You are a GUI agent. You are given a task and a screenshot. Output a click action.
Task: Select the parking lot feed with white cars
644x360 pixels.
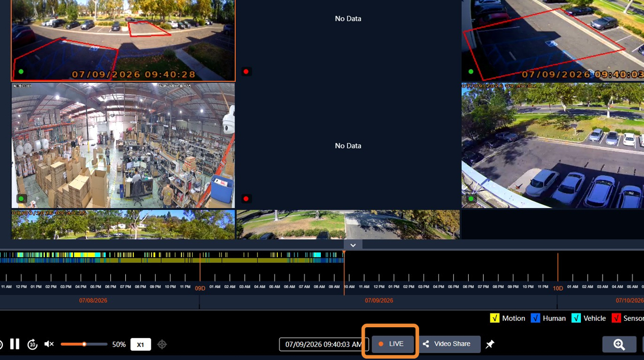(x=553, y=145)
